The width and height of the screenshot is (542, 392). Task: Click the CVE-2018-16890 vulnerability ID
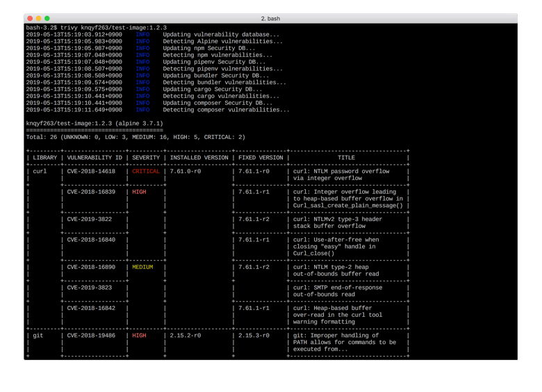(x=91, y=267)
